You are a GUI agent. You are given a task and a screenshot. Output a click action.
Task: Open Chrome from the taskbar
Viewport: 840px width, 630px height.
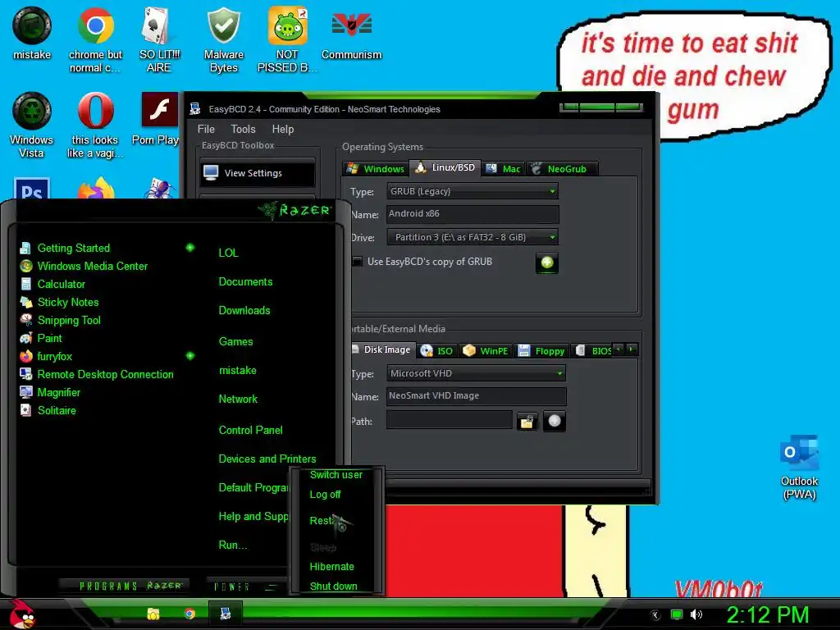pyautogui.click(x=189, y=614)
